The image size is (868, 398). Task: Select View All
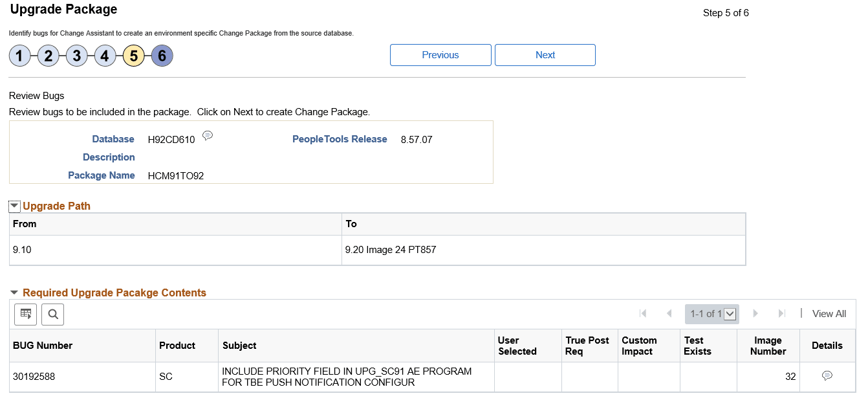pyautogui.click(x=829, y=314)
